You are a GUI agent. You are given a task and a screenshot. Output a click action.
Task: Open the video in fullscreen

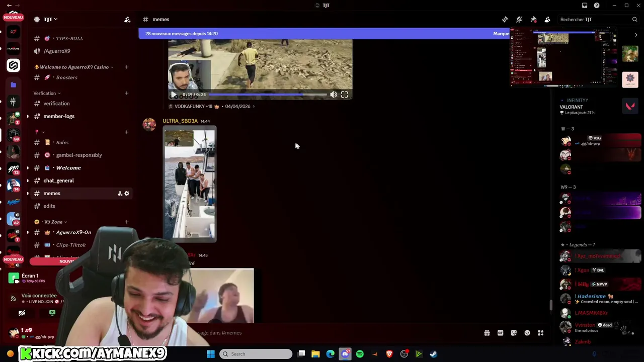pyautogui.click(x=345, y=95)
